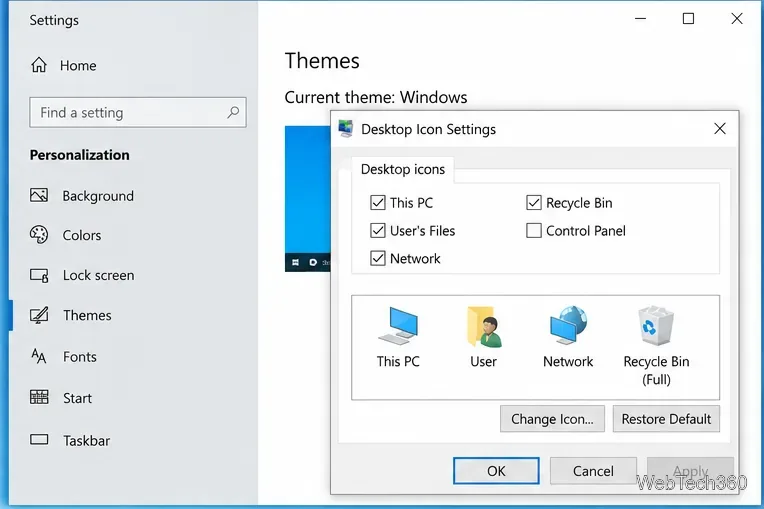Click the Home house icon in Settings
The image size is (764, 509).
point(39,65)
